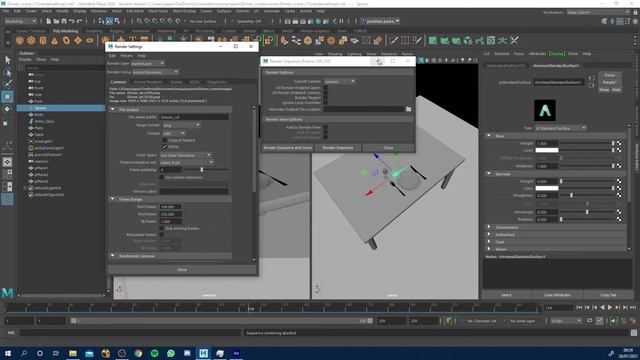Open Render Using dropdown
This screenshot has width=640, height=360.
pos(156,72)
